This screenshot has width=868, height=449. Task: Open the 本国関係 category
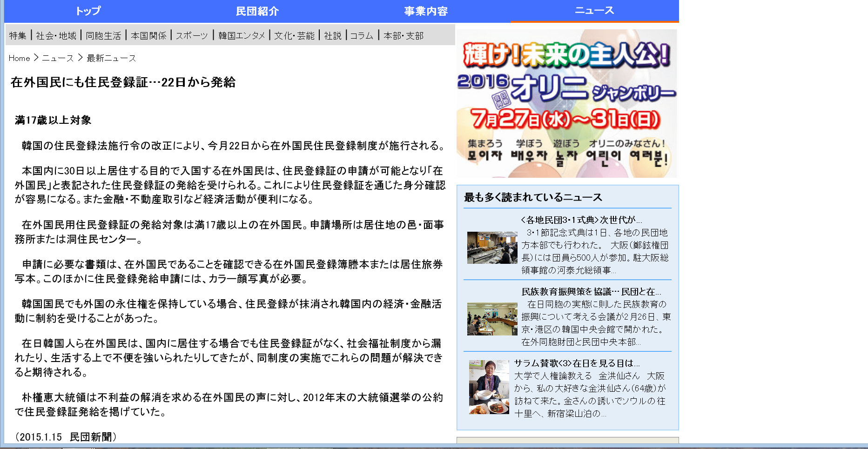(149, 35)
